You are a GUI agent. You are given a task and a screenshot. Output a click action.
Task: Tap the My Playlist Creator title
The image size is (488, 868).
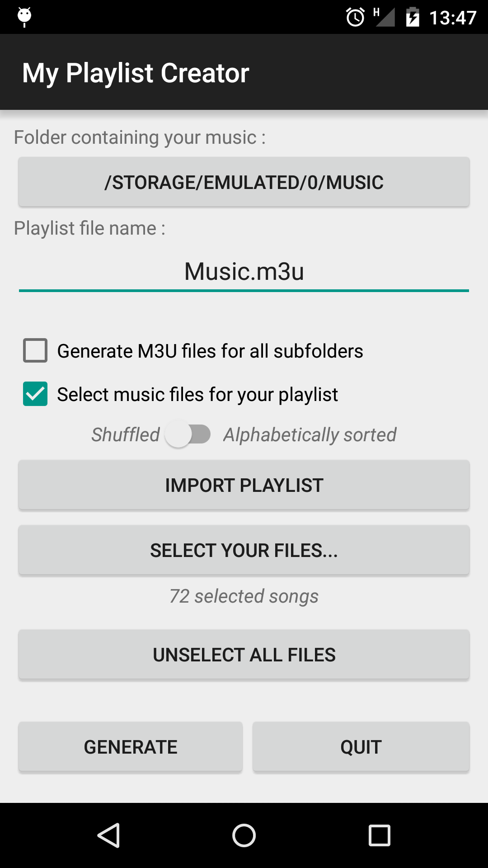tap(136, 73)
